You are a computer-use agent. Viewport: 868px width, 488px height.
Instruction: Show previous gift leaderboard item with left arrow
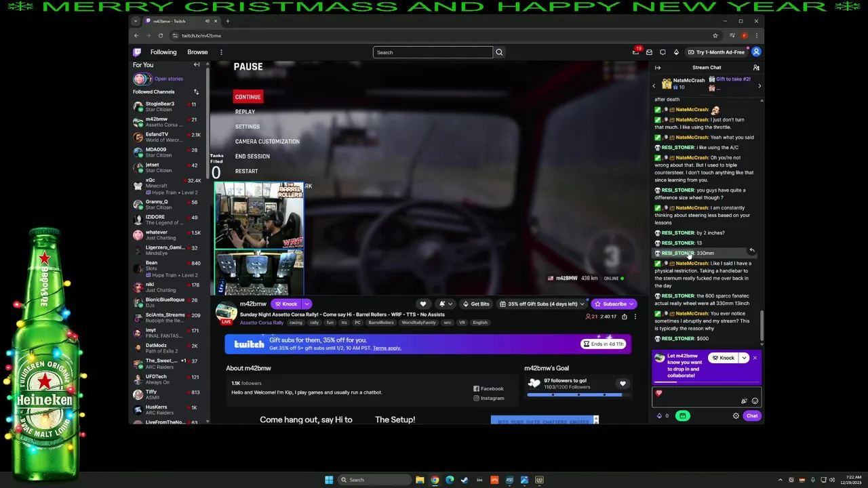coord(654,85)
